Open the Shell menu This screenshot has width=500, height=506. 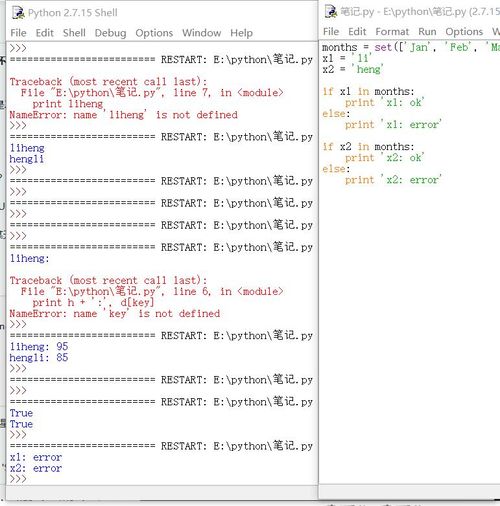74,33
